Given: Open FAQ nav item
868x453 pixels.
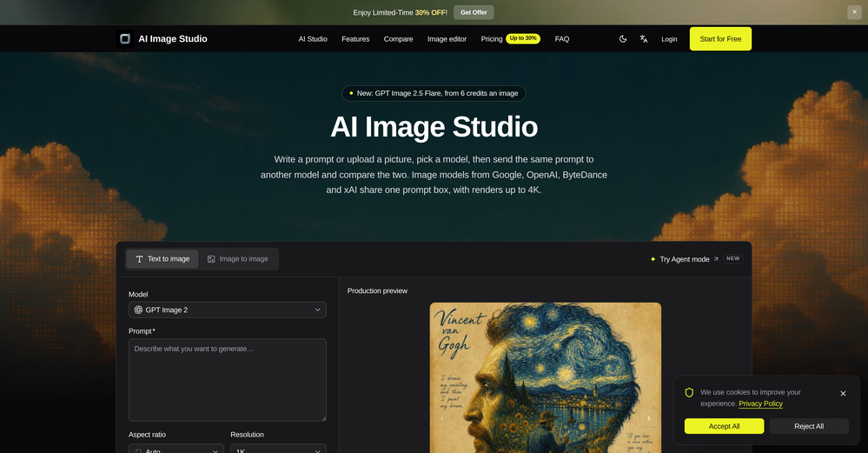Looking at the screenshot, I should [562, 39].
